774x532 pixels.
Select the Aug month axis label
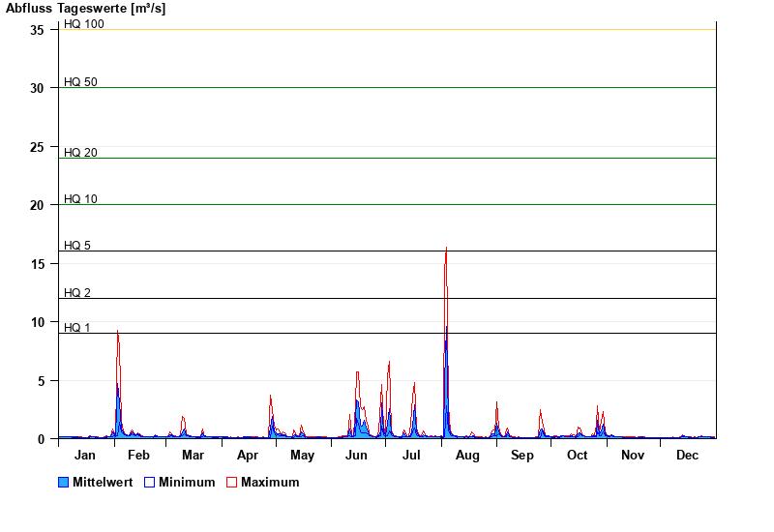coord(467,456)
